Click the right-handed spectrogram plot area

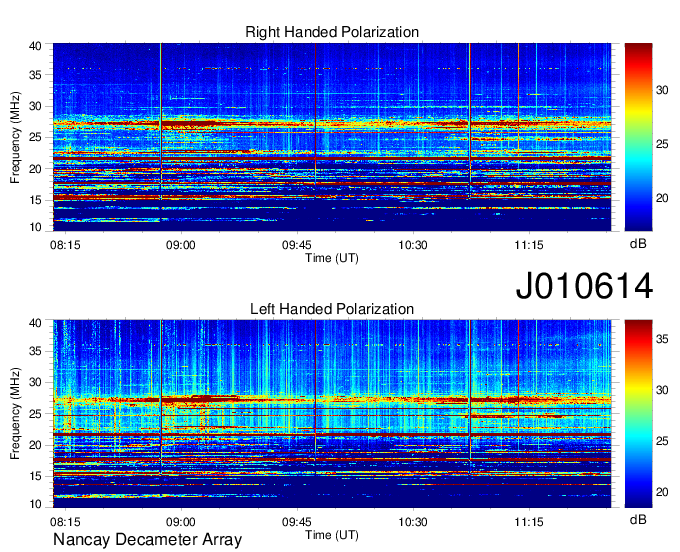click(332, 137)
